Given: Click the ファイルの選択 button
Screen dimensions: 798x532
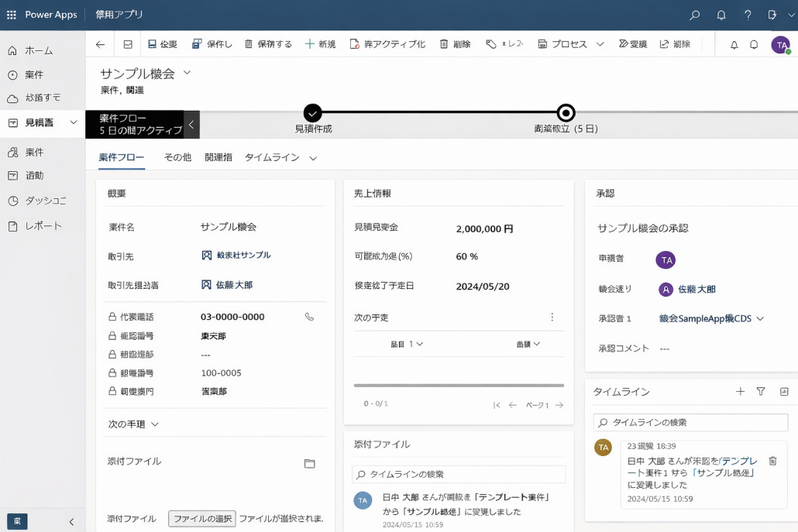Looking at the screenshot, I should click(201, 519).
